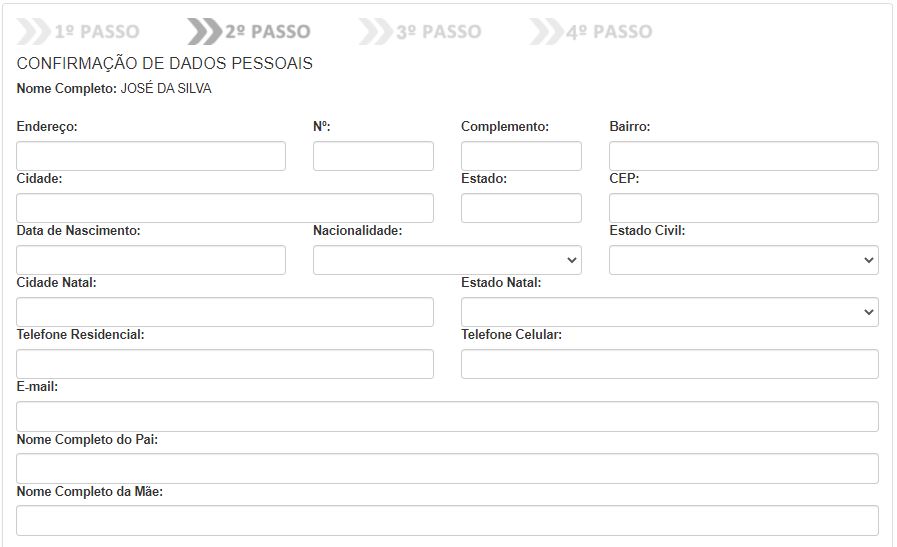
Task: Open the Nacionalidade dropdown
Action: (447, 260)
